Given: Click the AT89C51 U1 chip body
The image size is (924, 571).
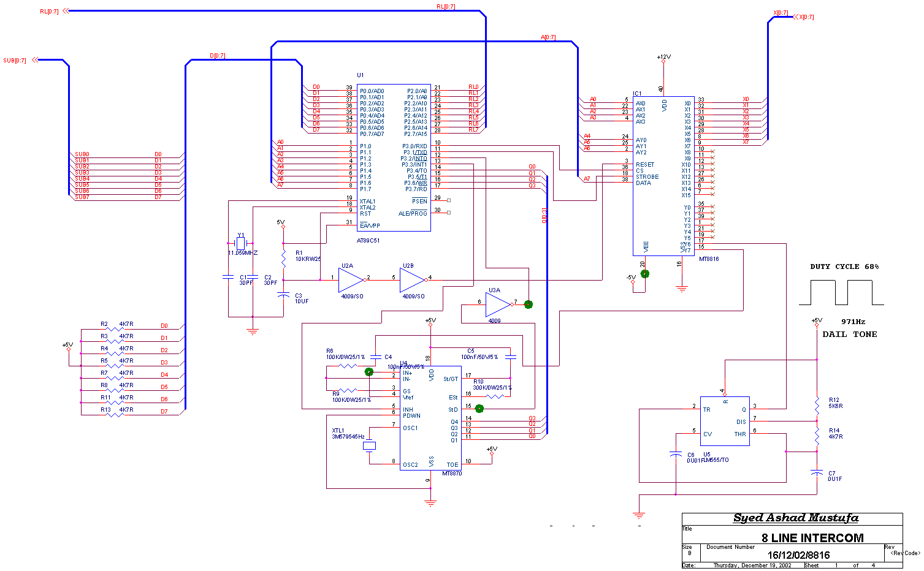Looking at the screenshot, I should (x=394, y=157).
